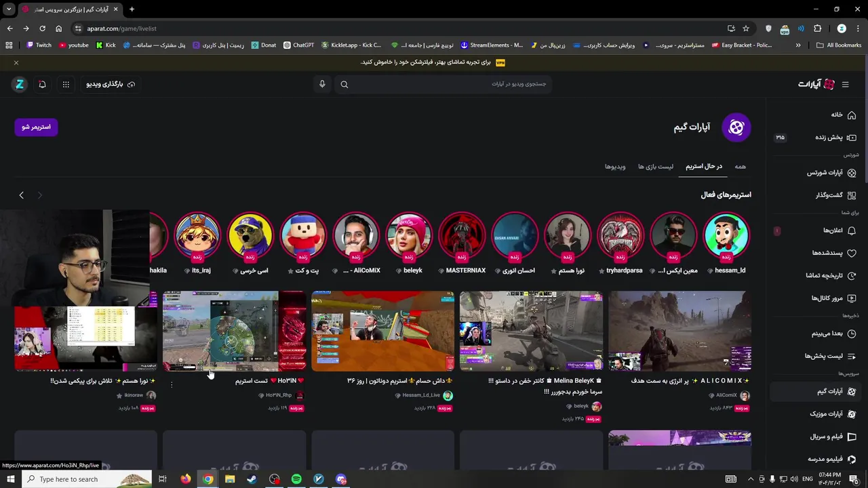868x488 pixels.
Task: Open AliComiX channel link under video
Action: click(x=726, y=395)
